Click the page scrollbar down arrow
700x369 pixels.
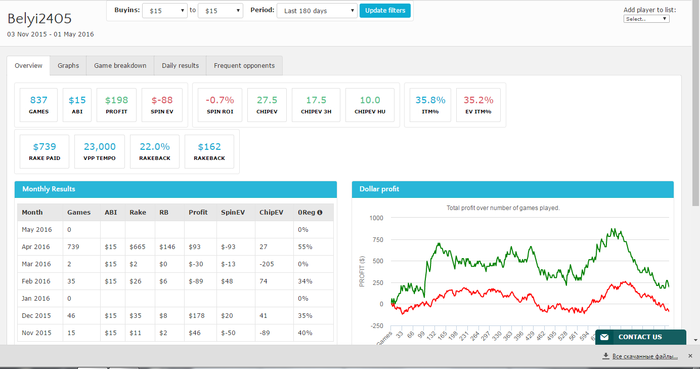696,340
